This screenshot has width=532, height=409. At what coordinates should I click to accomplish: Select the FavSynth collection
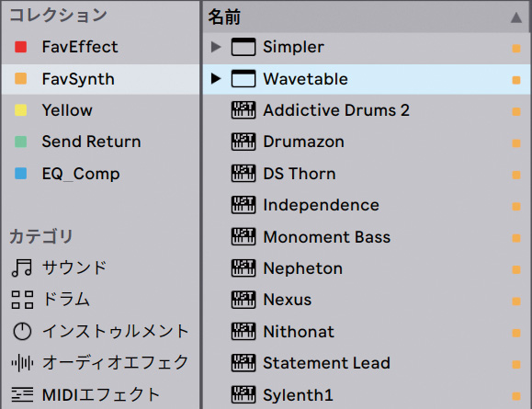(100, 79)
